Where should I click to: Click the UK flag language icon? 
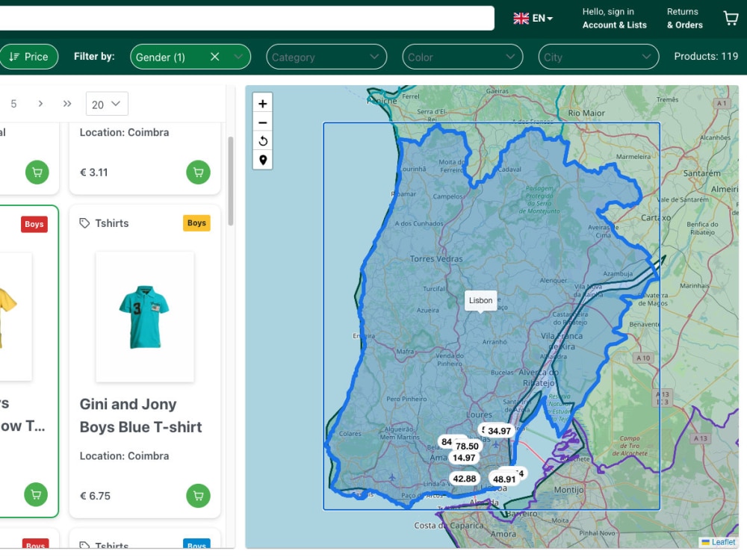pos(521,19)
